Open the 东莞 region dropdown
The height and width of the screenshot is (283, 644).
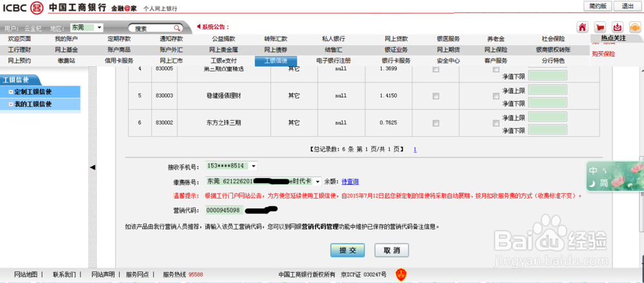[87, 28]
